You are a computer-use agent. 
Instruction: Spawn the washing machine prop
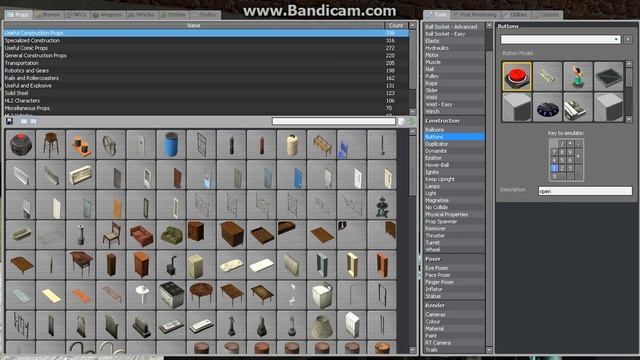pyautogui.click(x=322, y=295)
